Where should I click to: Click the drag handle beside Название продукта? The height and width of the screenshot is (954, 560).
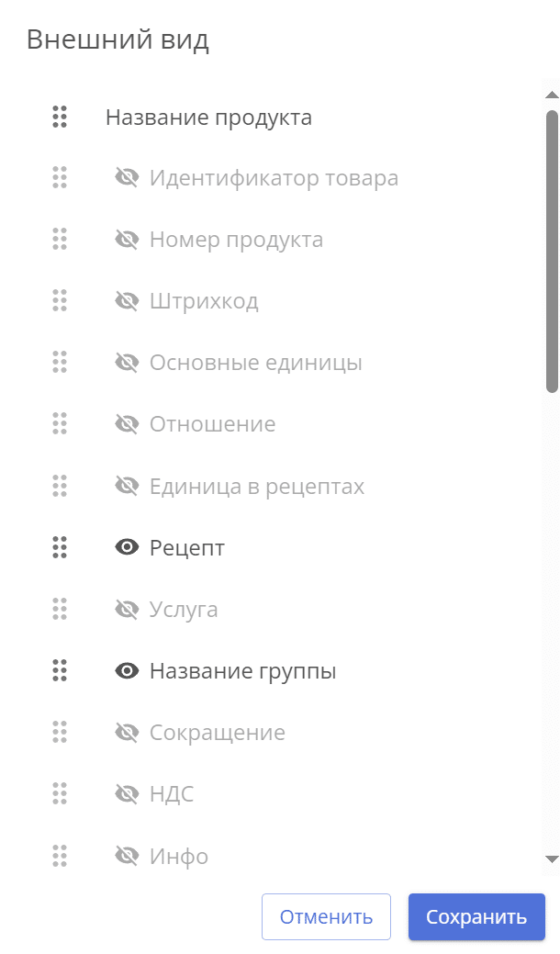coord(60,117)
